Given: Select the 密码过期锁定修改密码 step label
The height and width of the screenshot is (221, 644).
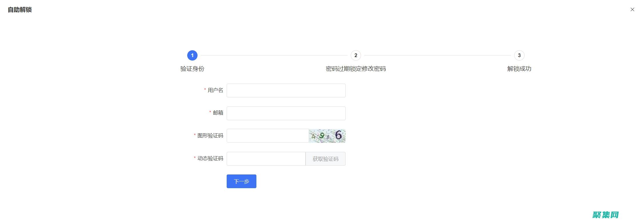Looking at the screenshot, I should coord(356,69).
